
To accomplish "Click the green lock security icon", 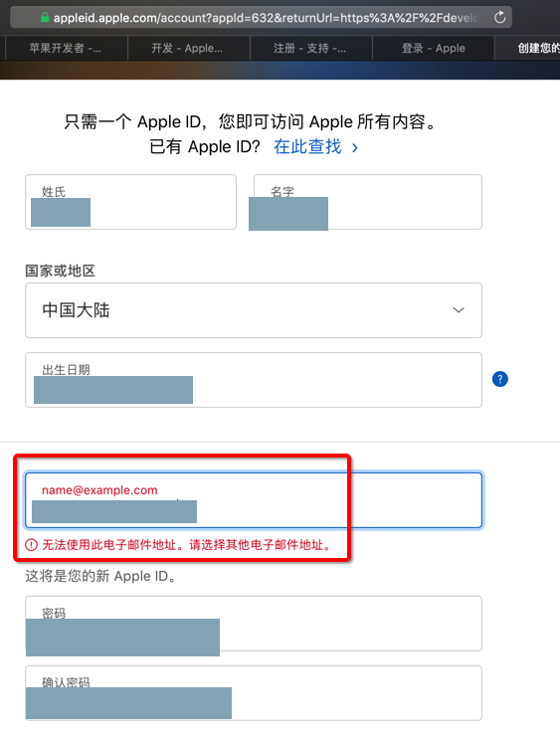I will [x=45, y=18].
